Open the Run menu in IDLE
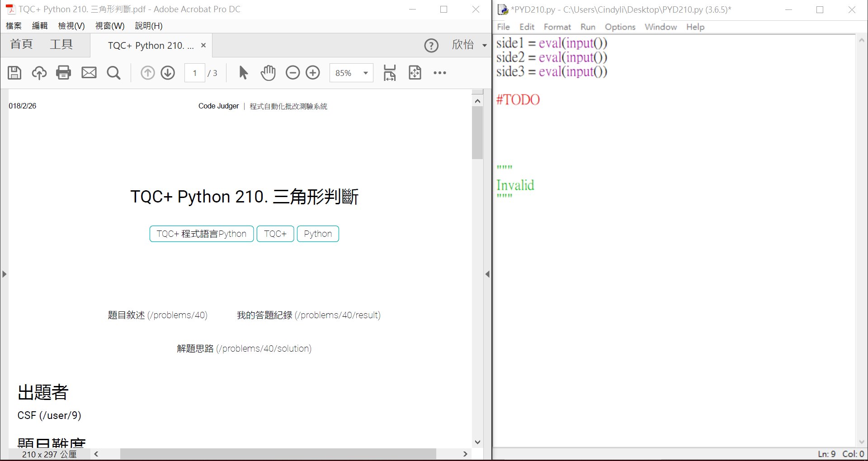This screenshot has width=868, height=461. click(588, 27)
